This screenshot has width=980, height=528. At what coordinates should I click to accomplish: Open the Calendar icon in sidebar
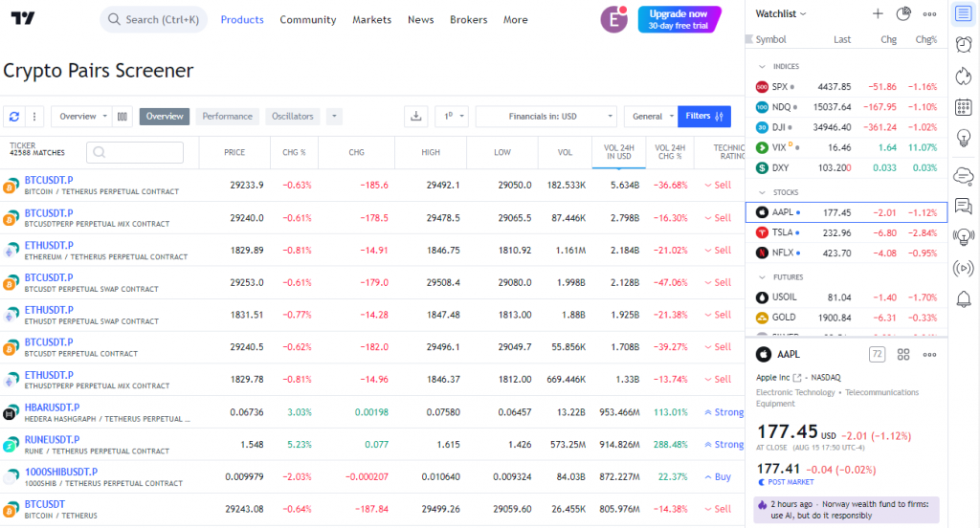coord(963,107)
